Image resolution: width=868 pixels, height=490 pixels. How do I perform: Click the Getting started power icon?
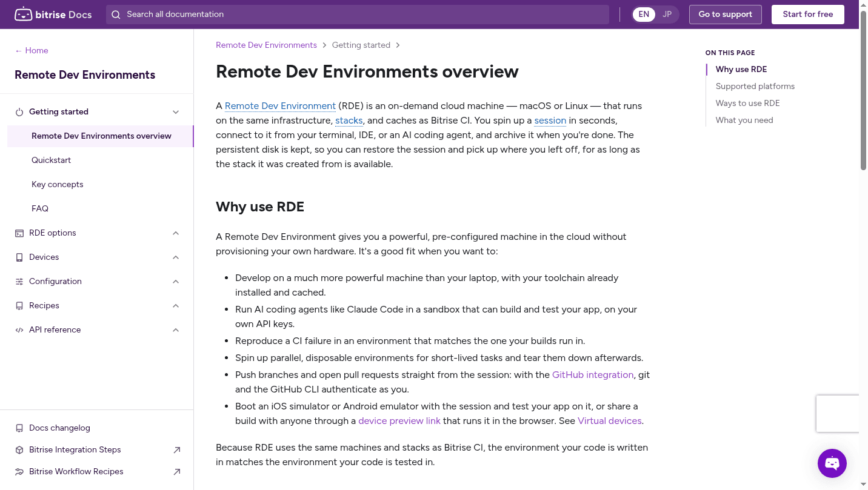click(x=19, y=112)
